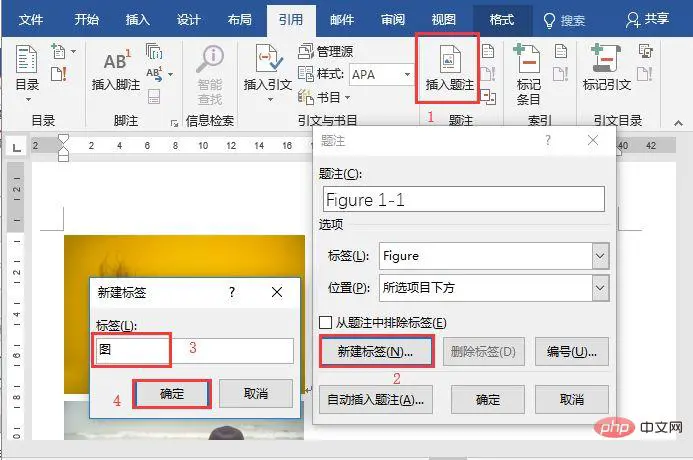
Task: Click the 插入表目录 icon in 题注 group
Action: coord(488,52)
